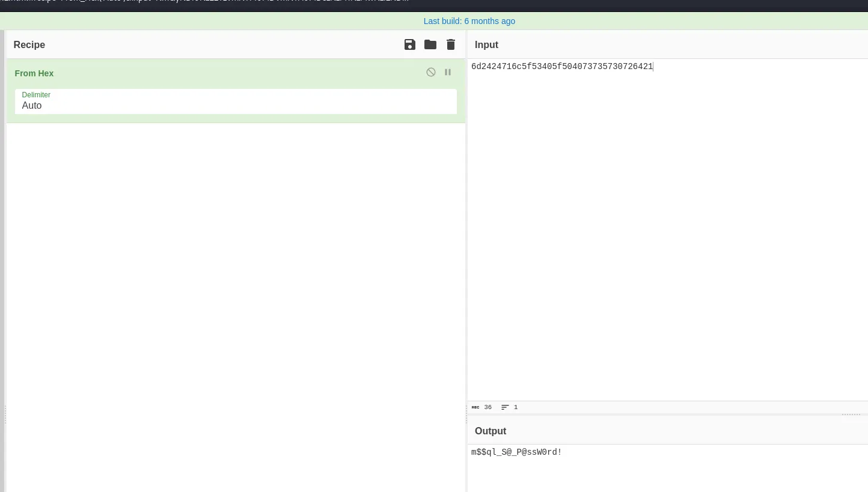This screenshot has width=868, height=492.
Task: Click the Delimiter field label
Action: tap(36, 95)
